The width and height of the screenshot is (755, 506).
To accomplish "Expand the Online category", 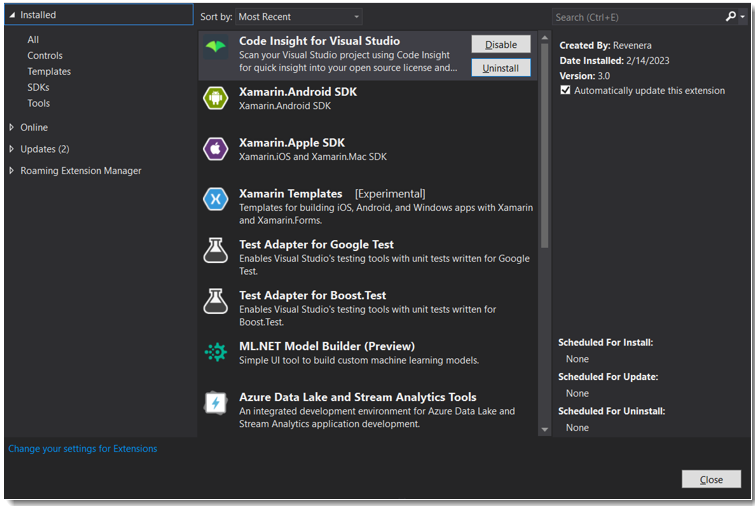I will tap(12, 127).
